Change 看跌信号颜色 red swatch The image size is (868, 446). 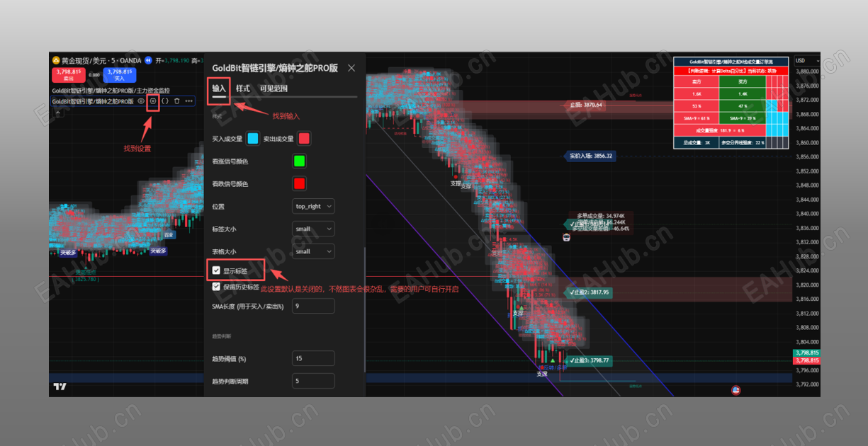point(299,184)
